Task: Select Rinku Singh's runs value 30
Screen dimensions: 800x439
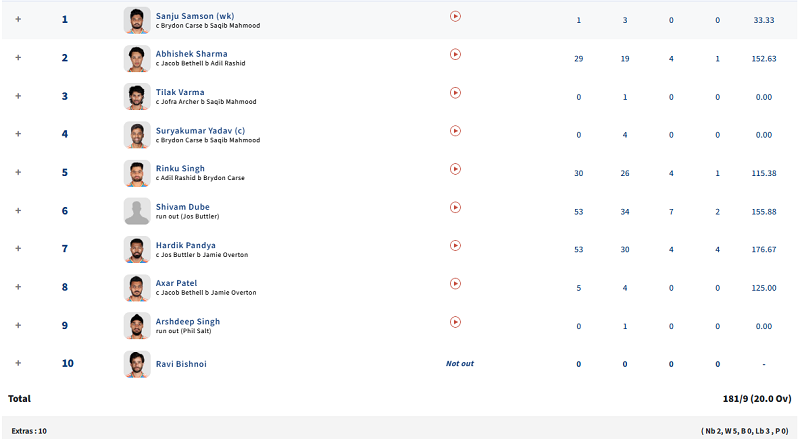Action: click(579, 174)
